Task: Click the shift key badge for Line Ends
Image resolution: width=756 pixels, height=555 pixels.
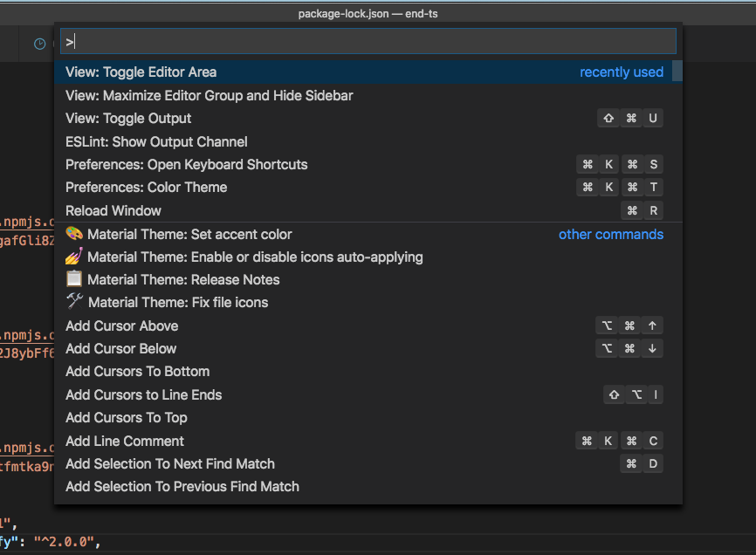Action: click(614, 394)
